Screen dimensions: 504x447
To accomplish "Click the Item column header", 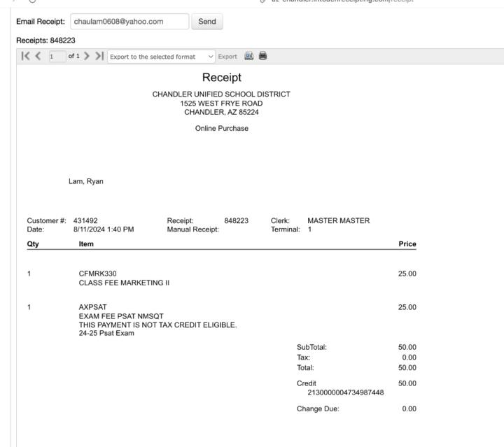I will [86, 243].
